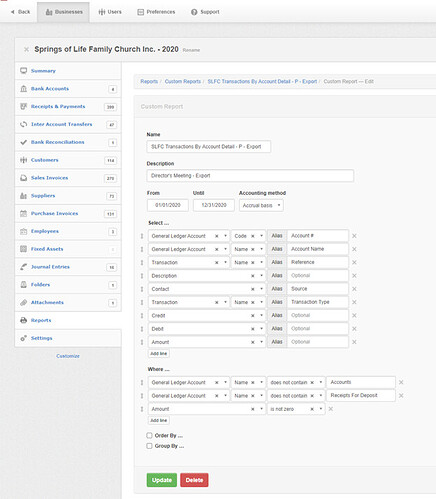Click the Bank Reconciliations checkmark icon
The image size is (436, 499).
click(23, 142)
